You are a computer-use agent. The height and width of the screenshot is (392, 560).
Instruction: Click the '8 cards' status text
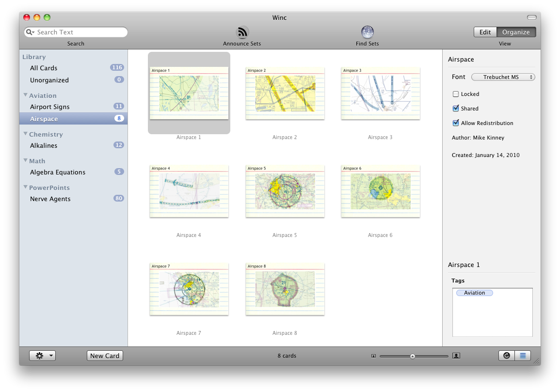[287, 356]
